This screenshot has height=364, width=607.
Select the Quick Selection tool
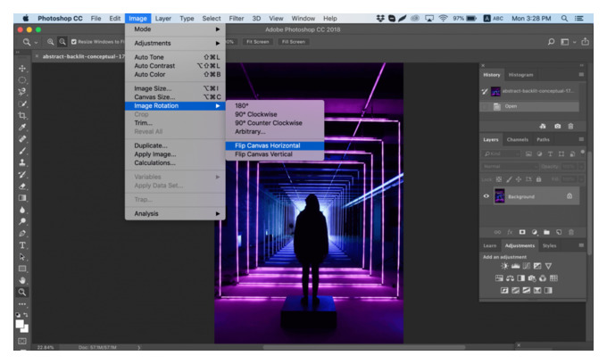coord(22,103)
